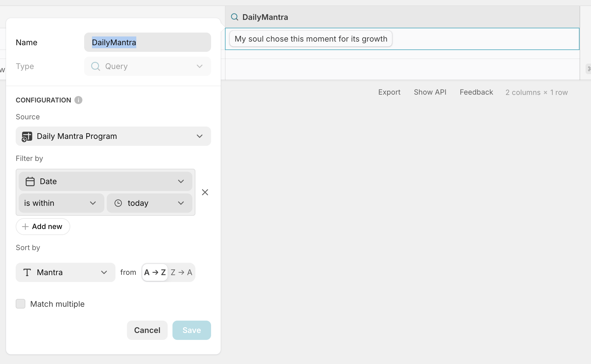Select A → Z sort order
This screenshot has width=591, height=364.
click(x=155, y=272)
